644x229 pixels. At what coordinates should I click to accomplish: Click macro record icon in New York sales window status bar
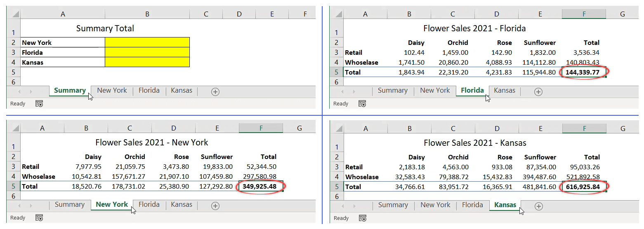39,218
